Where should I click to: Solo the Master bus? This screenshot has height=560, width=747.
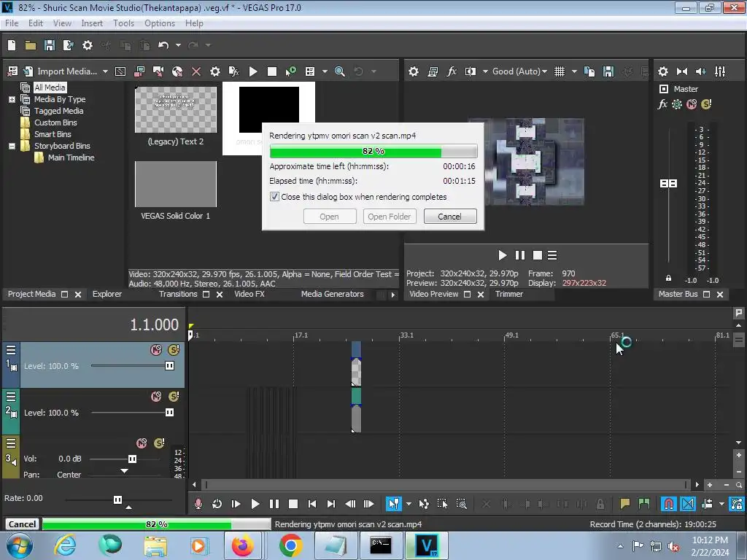tap(706, 104)
